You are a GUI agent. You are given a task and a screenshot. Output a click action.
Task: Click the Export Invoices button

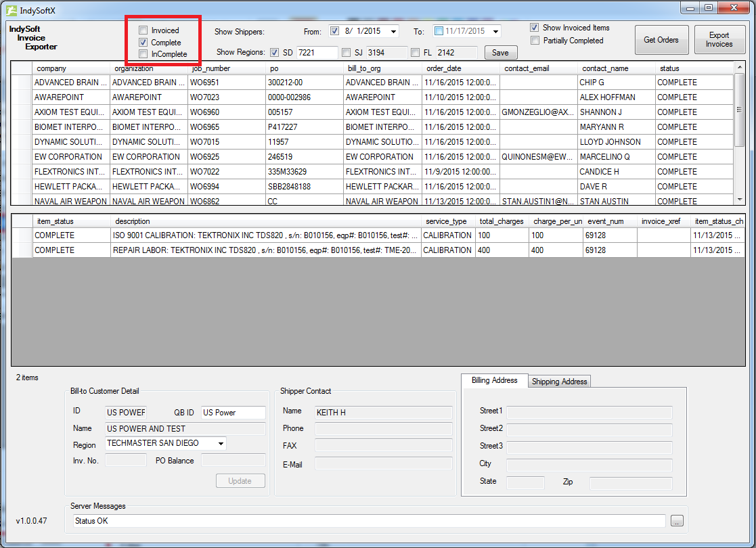click(x=719, y=40)
